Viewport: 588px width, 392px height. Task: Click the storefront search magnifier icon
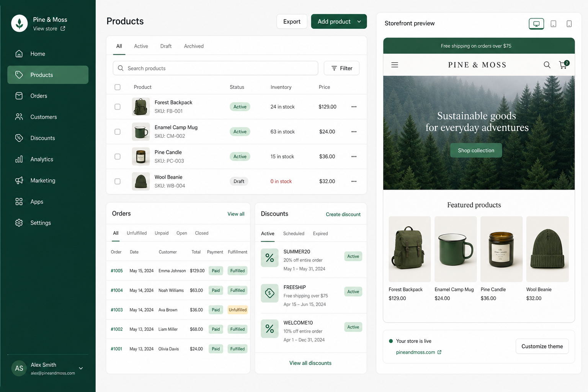(x=547, y=65)
